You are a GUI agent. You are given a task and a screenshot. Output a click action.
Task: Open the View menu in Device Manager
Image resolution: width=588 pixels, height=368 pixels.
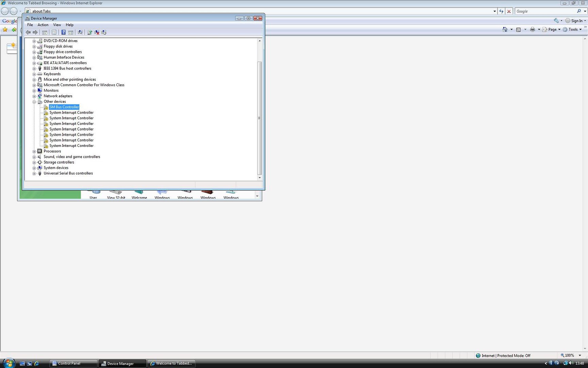(x=57, y=25)
